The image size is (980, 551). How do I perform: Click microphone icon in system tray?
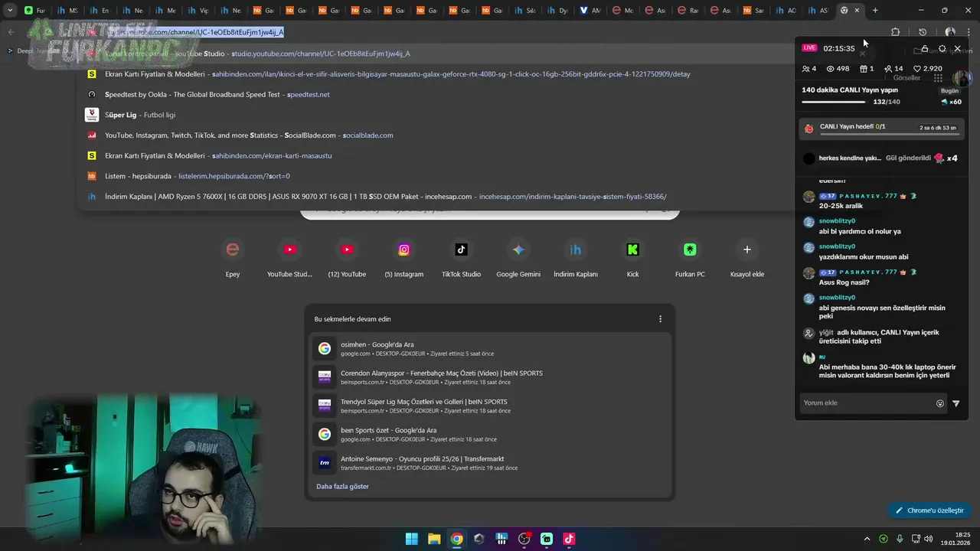click(900, 539)
